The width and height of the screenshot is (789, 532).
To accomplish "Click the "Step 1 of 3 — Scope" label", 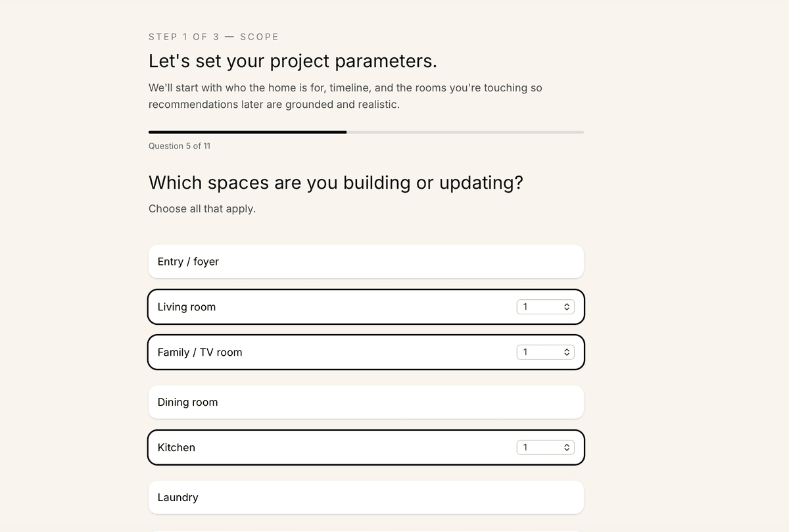I will [214, 37].
